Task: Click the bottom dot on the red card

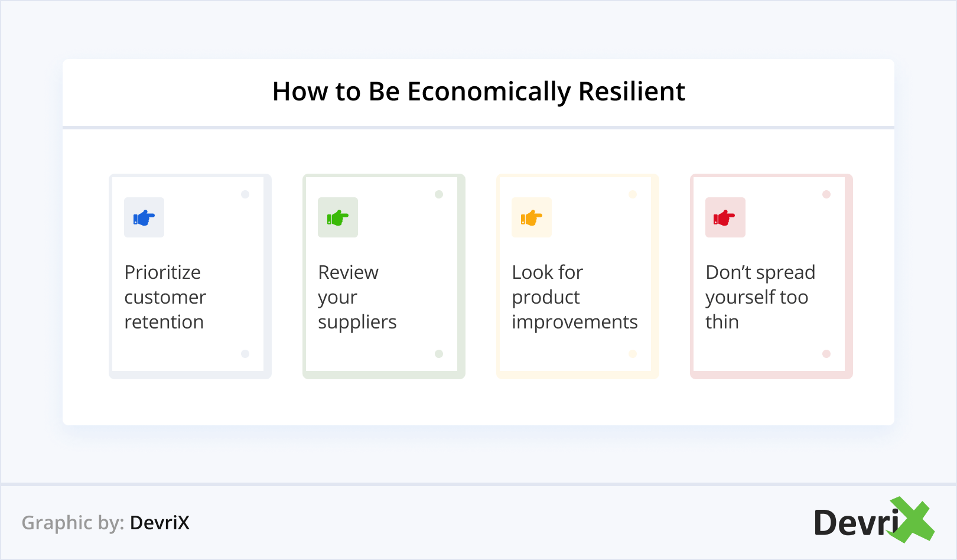Action: point(826,354)
